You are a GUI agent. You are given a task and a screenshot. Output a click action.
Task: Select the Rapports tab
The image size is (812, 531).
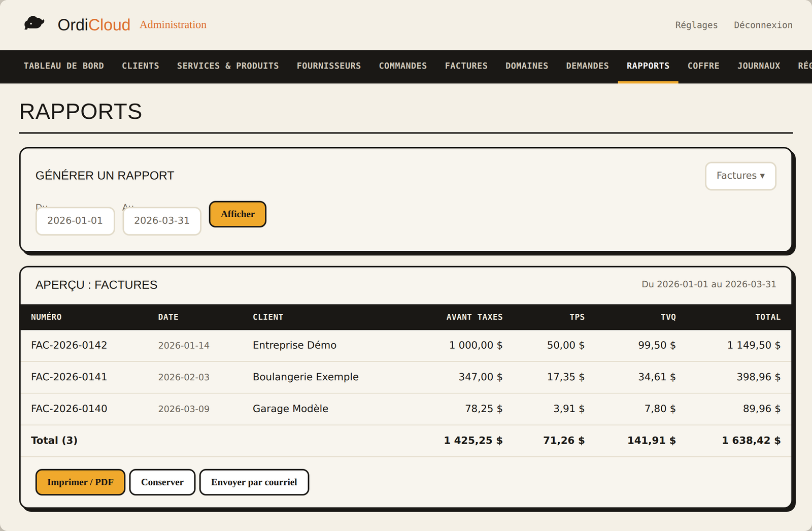(x=648, y=66)
